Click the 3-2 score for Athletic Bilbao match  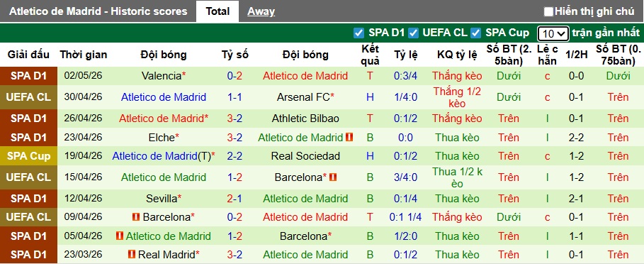[235, 119]
